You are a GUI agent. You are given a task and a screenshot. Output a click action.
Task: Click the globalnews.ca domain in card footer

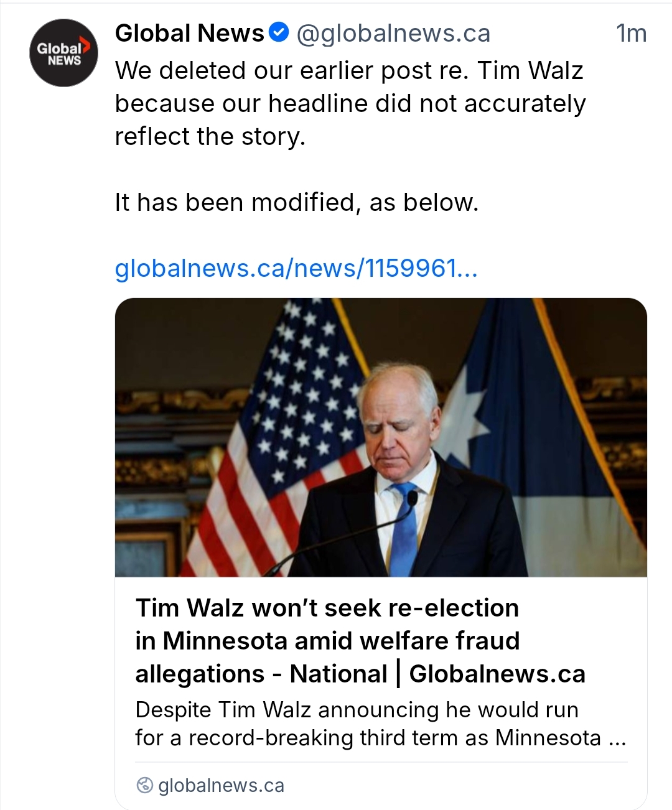[221, 786]
